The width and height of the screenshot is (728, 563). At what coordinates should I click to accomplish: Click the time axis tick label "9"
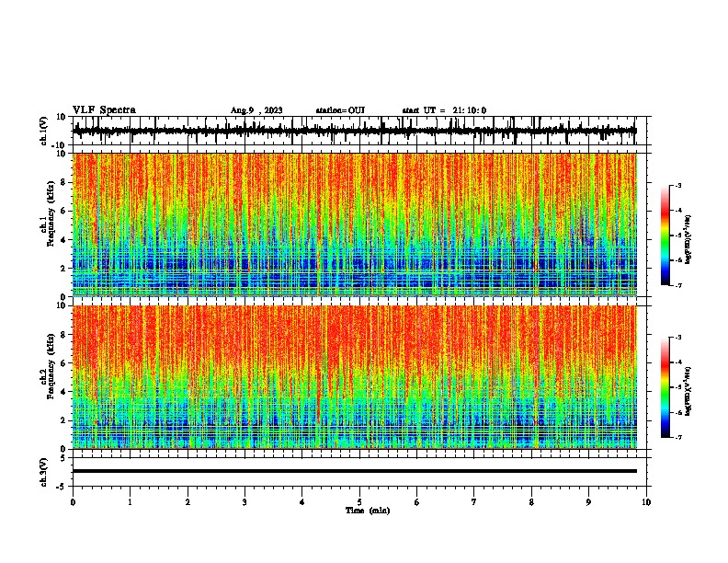(588, 502)
